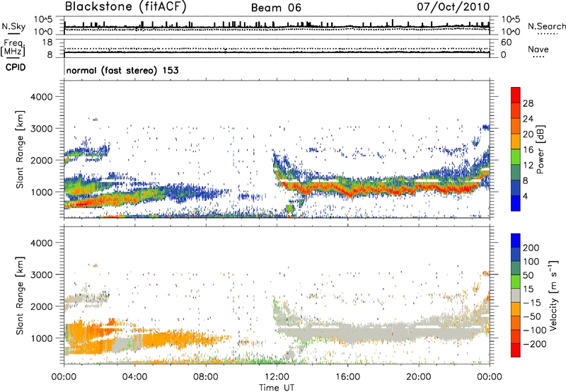Click the "04:00" time tick label
566x392 pixels.
point(134,377)
